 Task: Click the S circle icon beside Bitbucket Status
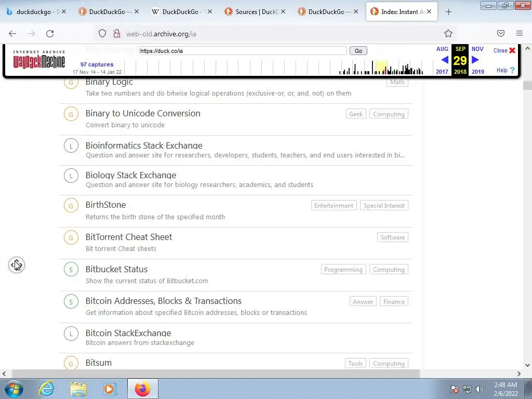(x=71, y=270)
